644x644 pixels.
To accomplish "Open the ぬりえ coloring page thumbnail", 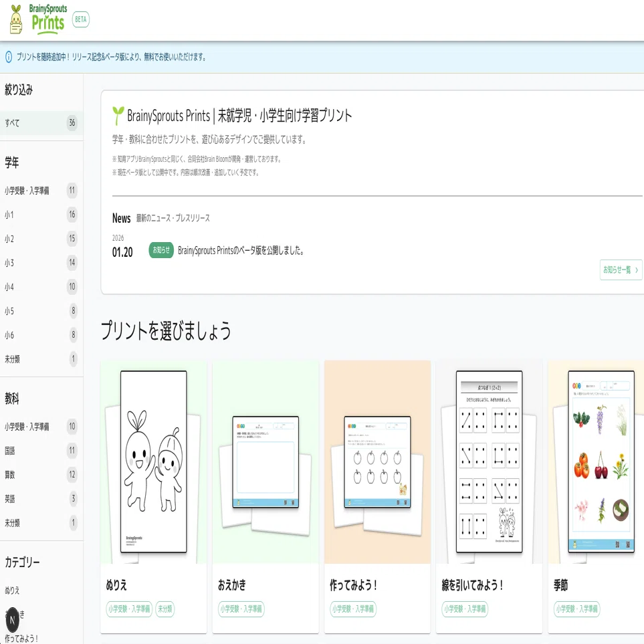I will [153, 462].
